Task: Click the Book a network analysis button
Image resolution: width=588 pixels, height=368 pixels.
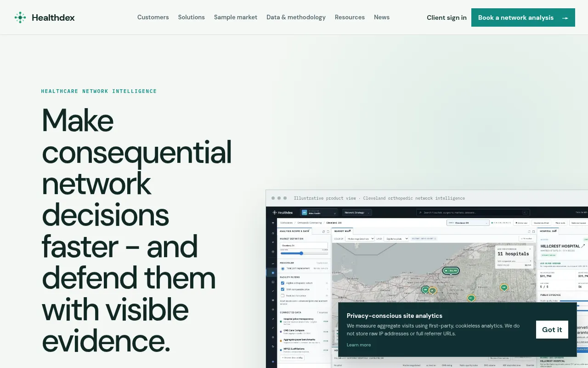Action: 523,17
